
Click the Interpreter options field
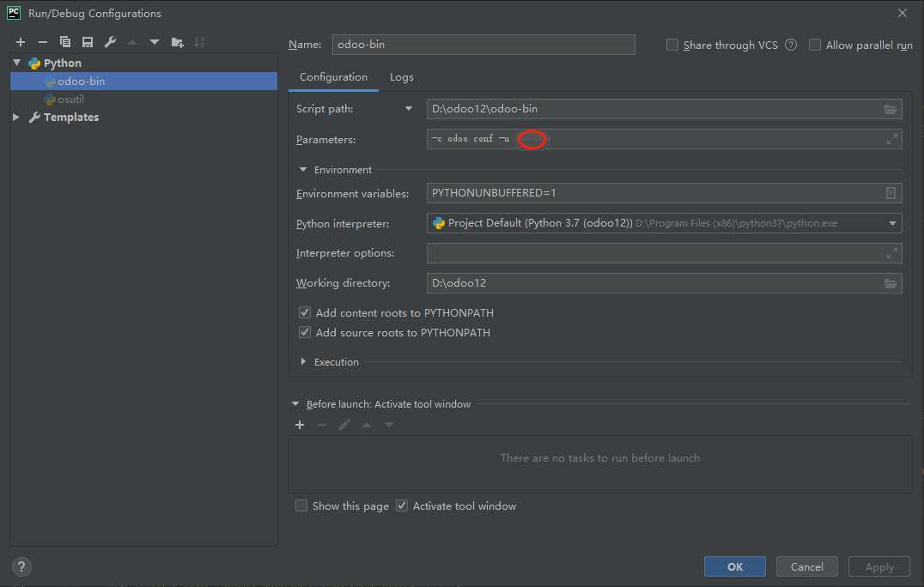click(664, 253)
